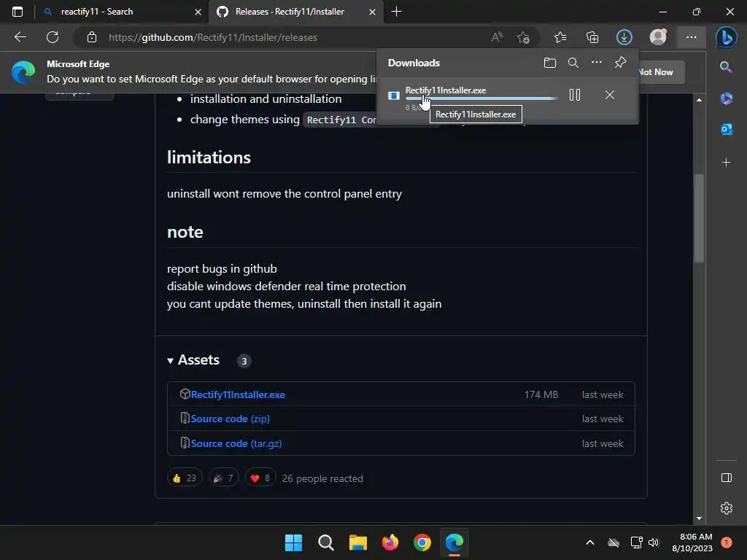Open Downloads more options menu
The image size is (747, 560).
[x=597, y=63]
